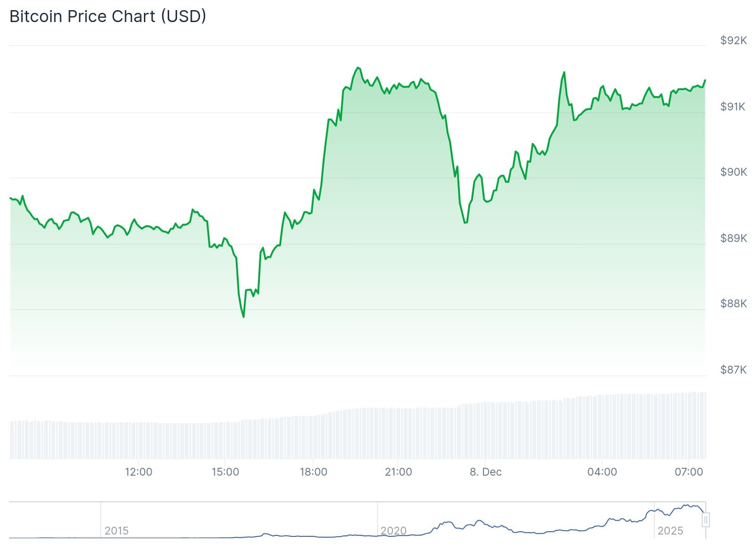Click the lowest price dip on the line

(243, 316)
